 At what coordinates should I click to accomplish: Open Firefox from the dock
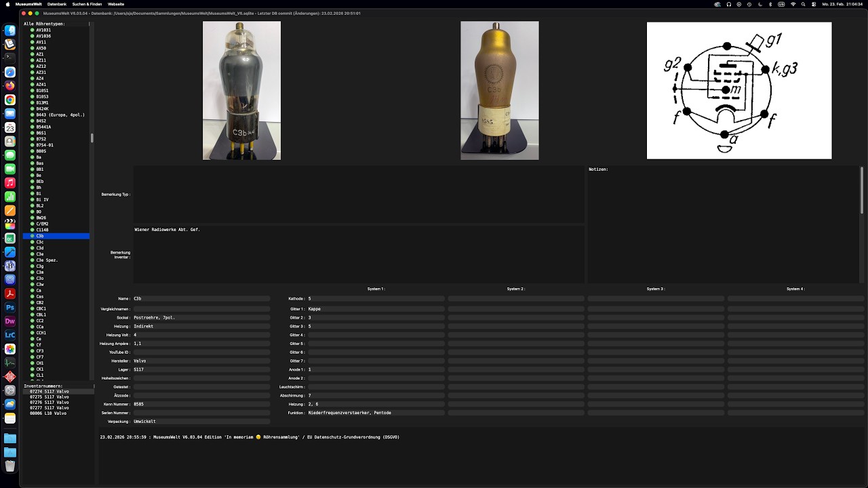[x=10, y=86]
